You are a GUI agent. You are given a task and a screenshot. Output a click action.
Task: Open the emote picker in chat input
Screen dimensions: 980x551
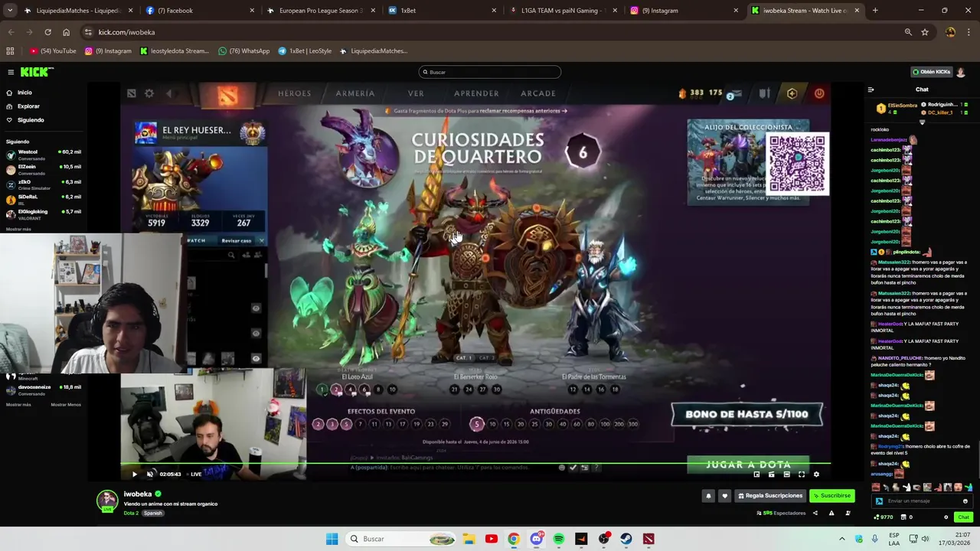pyautogui.click(x=965, y=501)
